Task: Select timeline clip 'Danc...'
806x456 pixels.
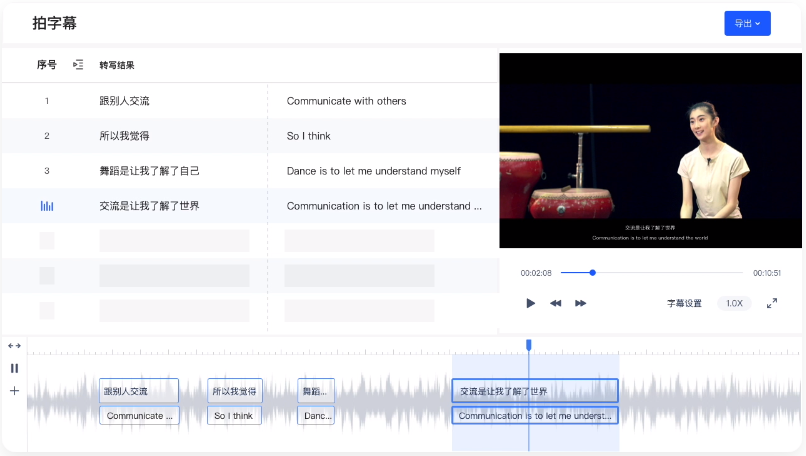Action: point(316,415)
